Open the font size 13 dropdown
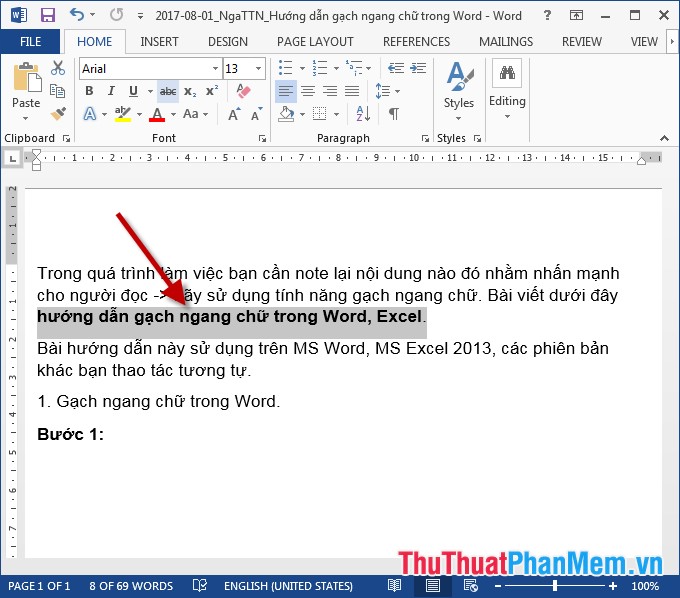 [x=259, y=69]
